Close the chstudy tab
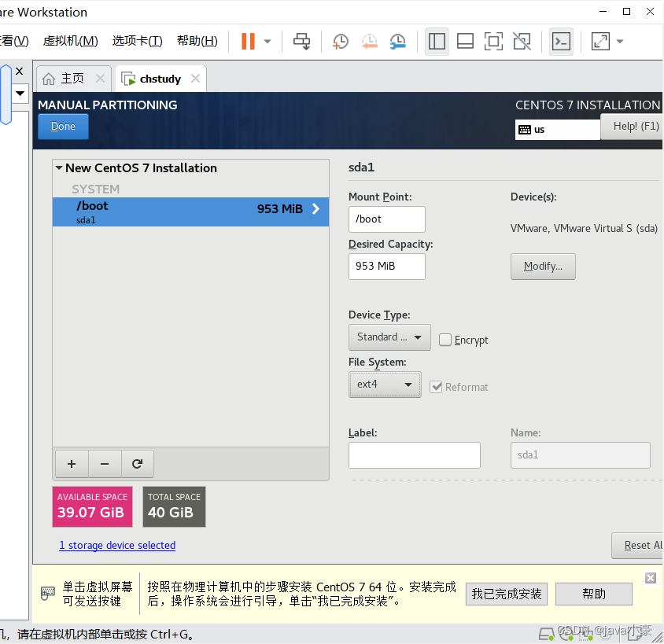This screenshot has width=664, height=644. pyautogui.click(x=195, y=79)
